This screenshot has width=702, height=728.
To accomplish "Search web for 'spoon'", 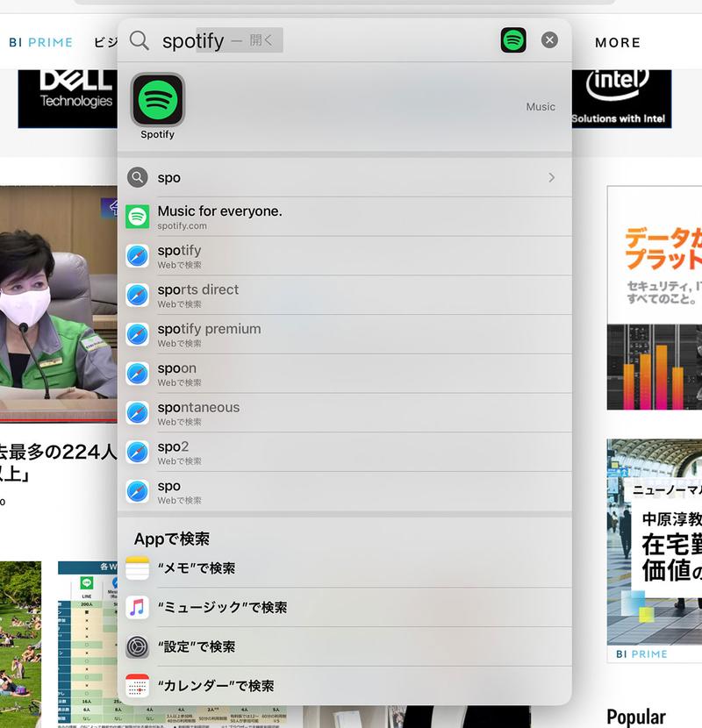I will (344, 374).
